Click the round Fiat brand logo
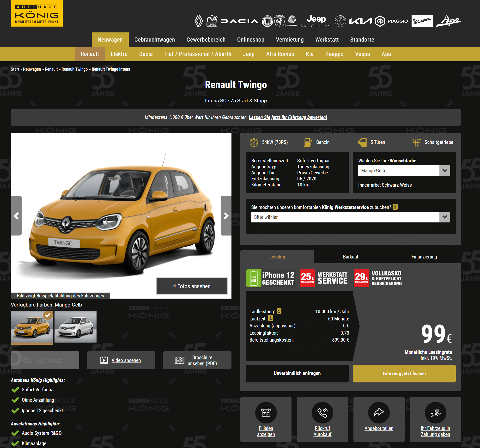The image size is (480, 448). (x=267, y=21)
